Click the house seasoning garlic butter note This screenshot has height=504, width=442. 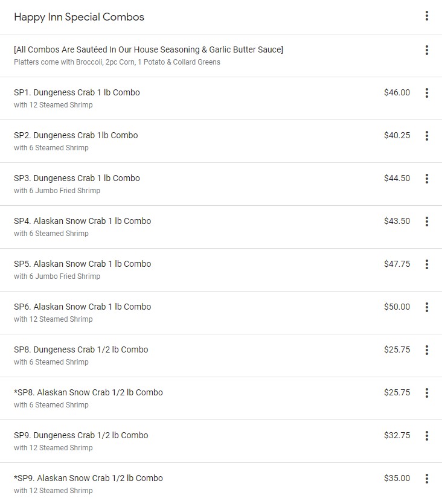pos(149,49)
